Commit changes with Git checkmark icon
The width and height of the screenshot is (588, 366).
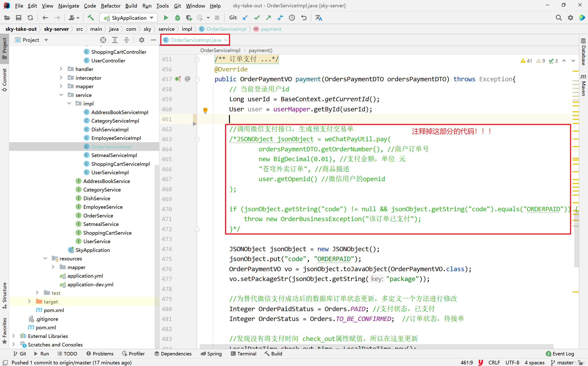pyautogui.click(x=257, y=18)
